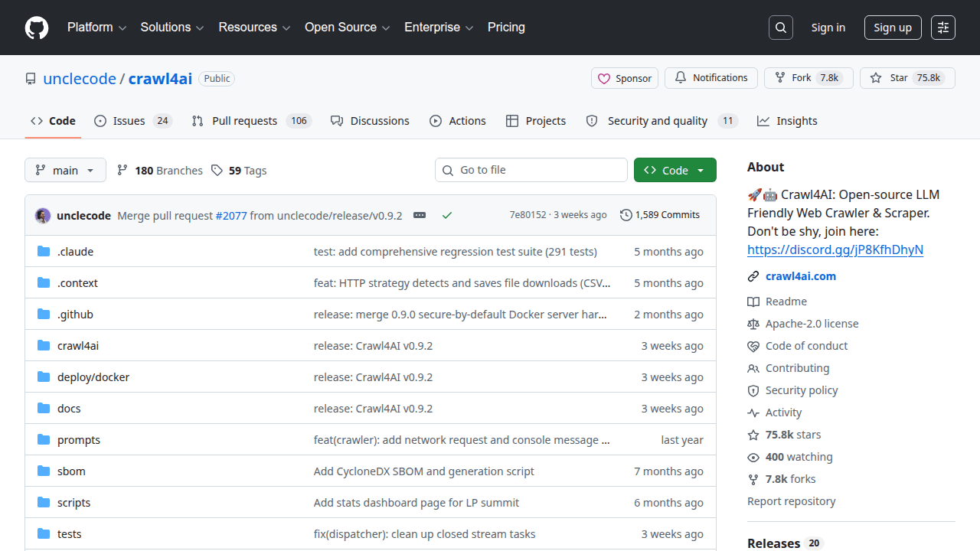
Task: Click the repository icon beside unclecode
Action: tap(31, 79)
